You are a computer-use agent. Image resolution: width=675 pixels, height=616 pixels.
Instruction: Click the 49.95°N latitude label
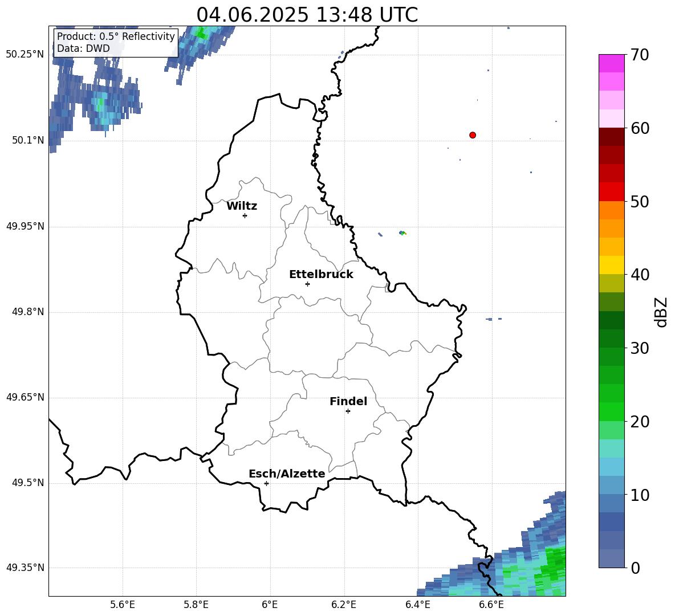coord(25,226)
